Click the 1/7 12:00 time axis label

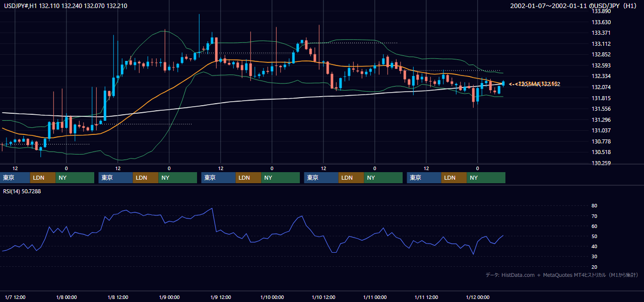click(15, 297)
